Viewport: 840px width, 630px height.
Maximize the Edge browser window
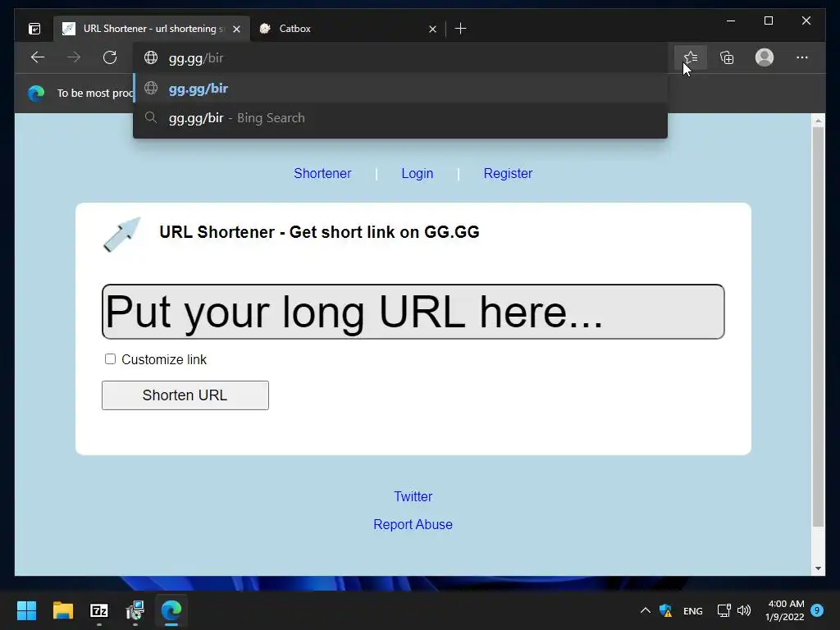pos(768,21)
